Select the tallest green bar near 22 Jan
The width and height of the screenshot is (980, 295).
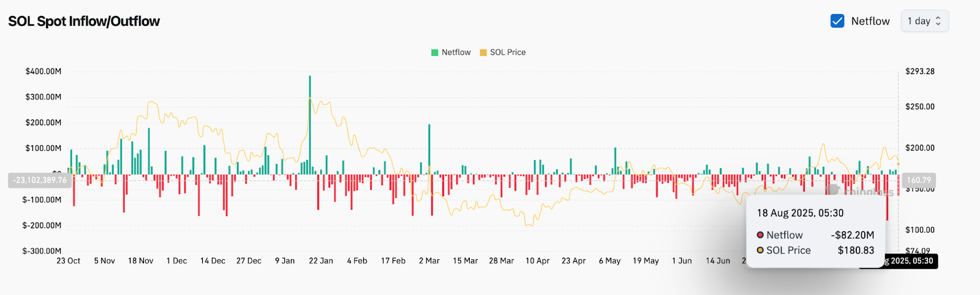coord(310,123)
